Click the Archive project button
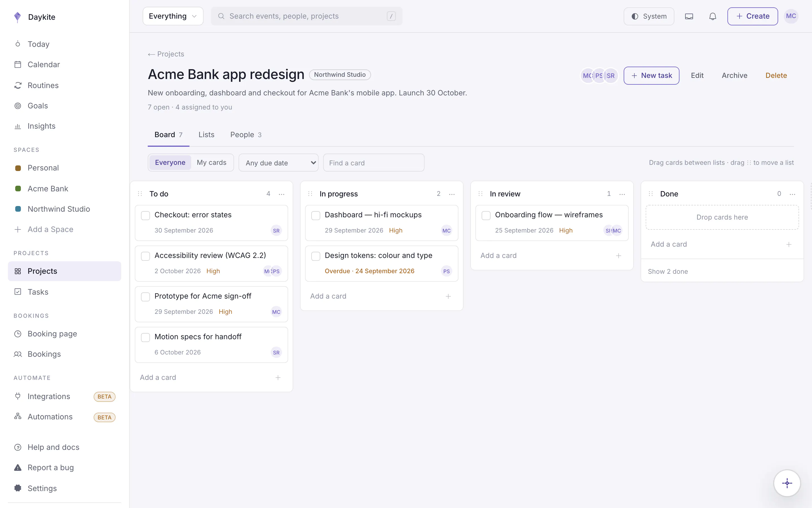The image size is (812, 508). coord(734,76)
